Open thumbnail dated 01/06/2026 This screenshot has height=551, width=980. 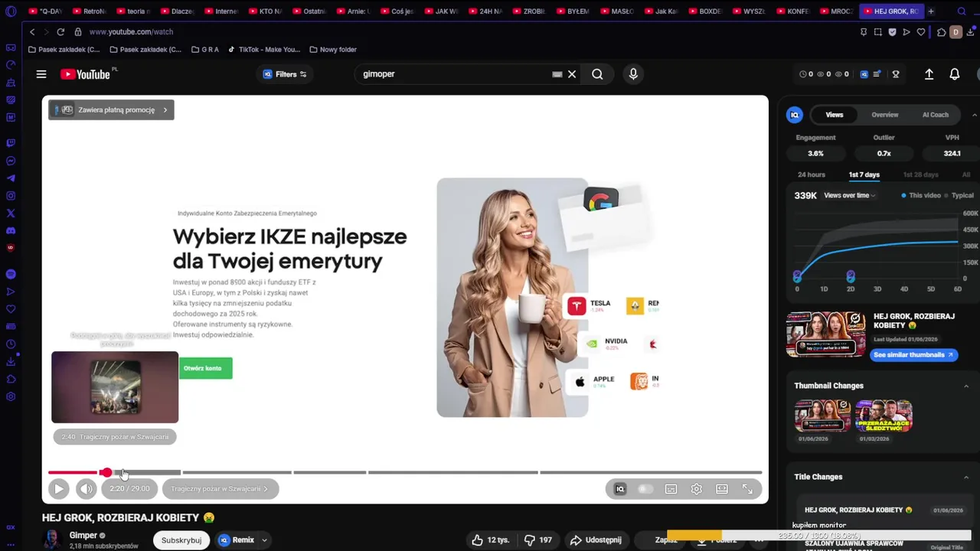click(822, 416)
